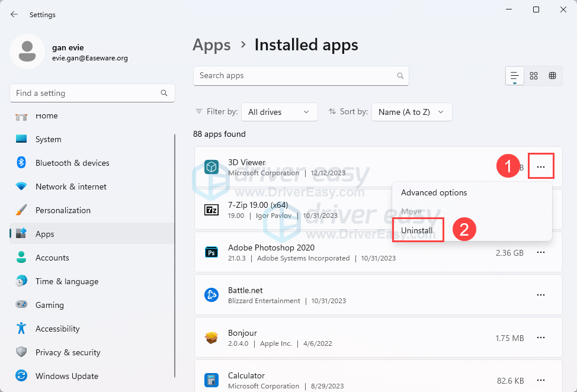Image resolution: width=577 pixels, height=392 pixels.
Task: Open more options for Battle.net
Action: coord(541,295)
